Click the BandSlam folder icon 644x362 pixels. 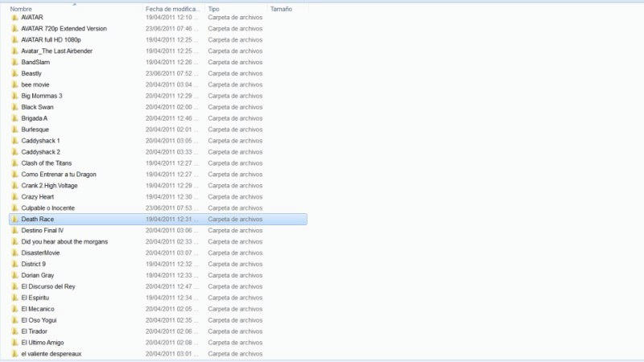[14, 62]
